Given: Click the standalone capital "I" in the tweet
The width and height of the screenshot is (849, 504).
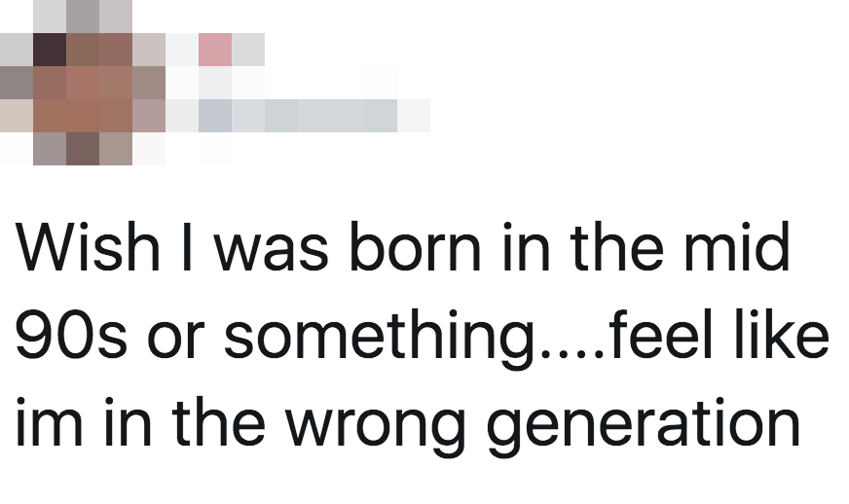Looking at the screenshot, I should [187, 246].
